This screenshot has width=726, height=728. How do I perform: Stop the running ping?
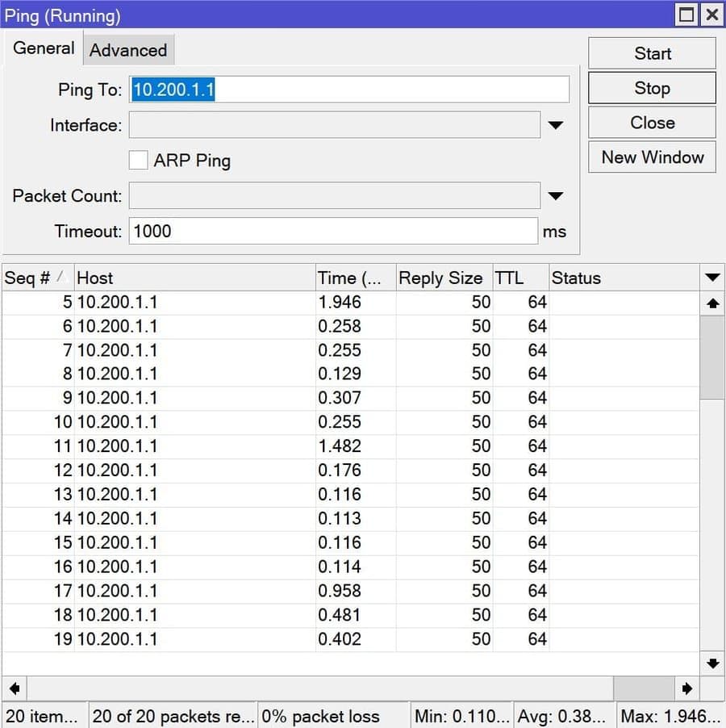(x=652, y=88)
